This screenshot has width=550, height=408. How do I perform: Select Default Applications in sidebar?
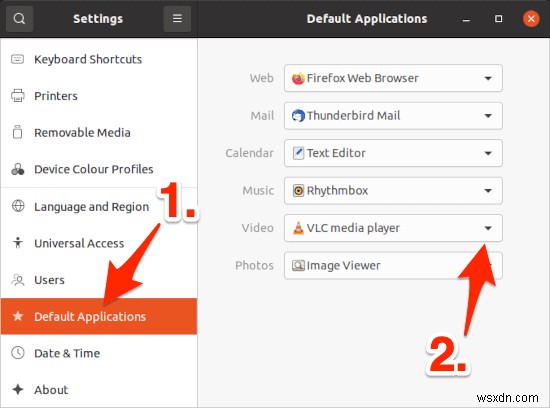tap(99, 316)
